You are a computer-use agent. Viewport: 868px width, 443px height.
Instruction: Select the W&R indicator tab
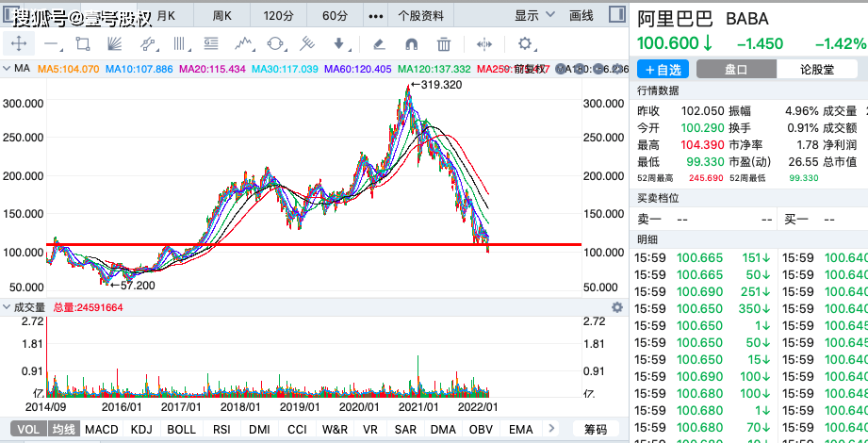coord(336,429)
